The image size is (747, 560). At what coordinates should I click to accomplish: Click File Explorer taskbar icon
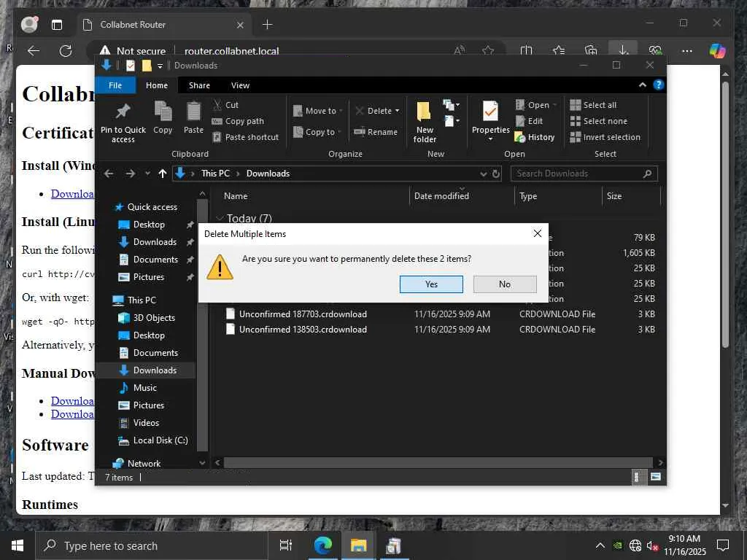pos(358,545)
